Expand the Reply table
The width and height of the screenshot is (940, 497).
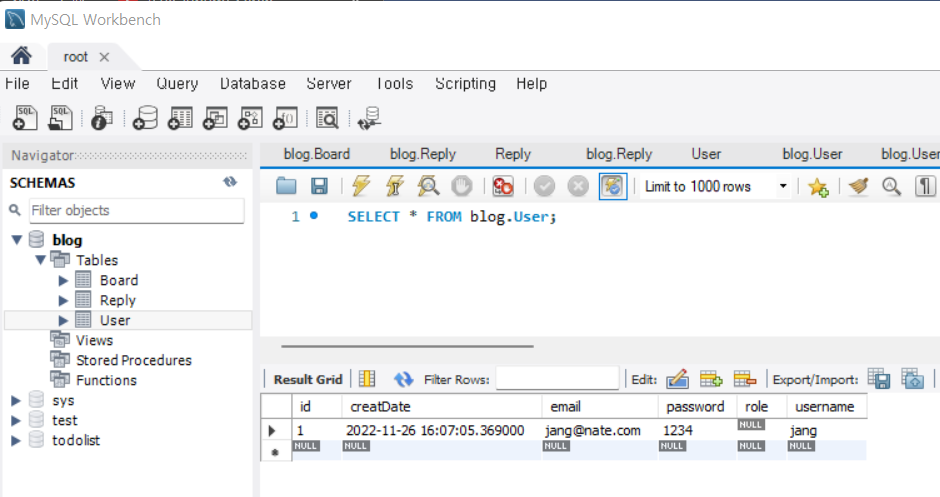click(63, 300)
